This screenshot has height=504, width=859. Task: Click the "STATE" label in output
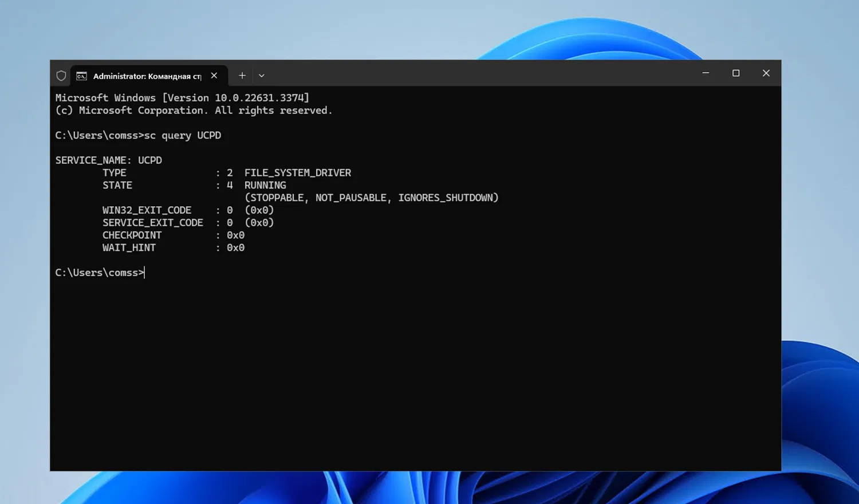[x=117, y=186]
